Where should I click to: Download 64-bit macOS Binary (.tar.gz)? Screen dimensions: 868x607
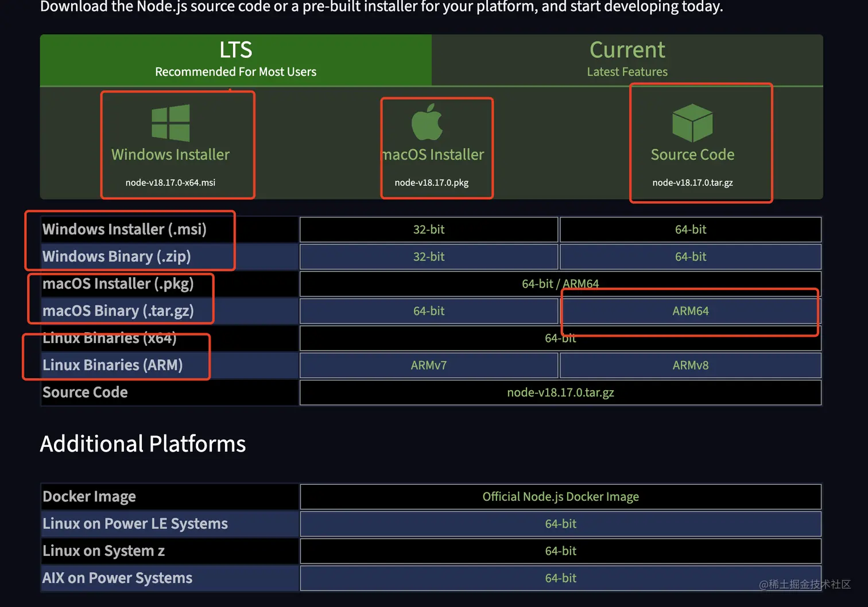[429, 311]
